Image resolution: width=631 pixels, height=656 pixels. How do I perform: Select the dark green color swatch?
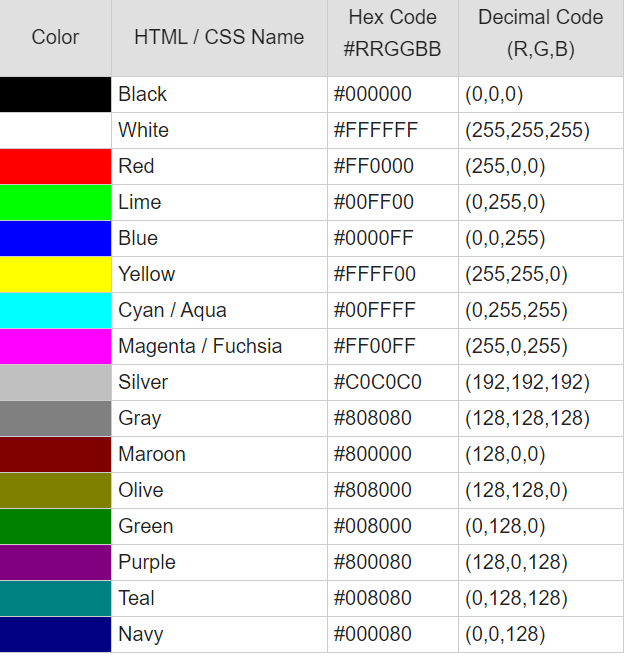[x=56, y=526]
